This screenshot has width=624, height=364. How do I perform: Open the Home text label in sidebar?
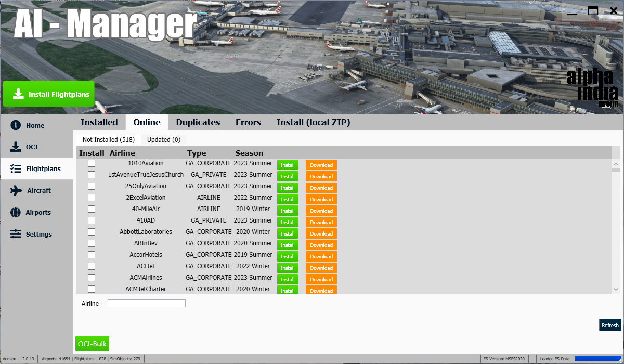(x=35, y=126)
